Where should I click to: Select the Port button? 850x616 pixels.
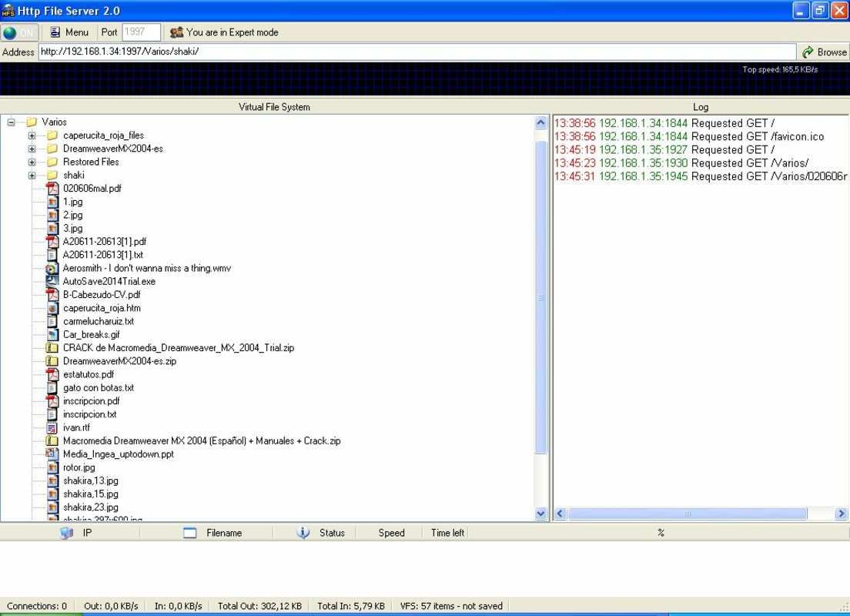(109, 32)
